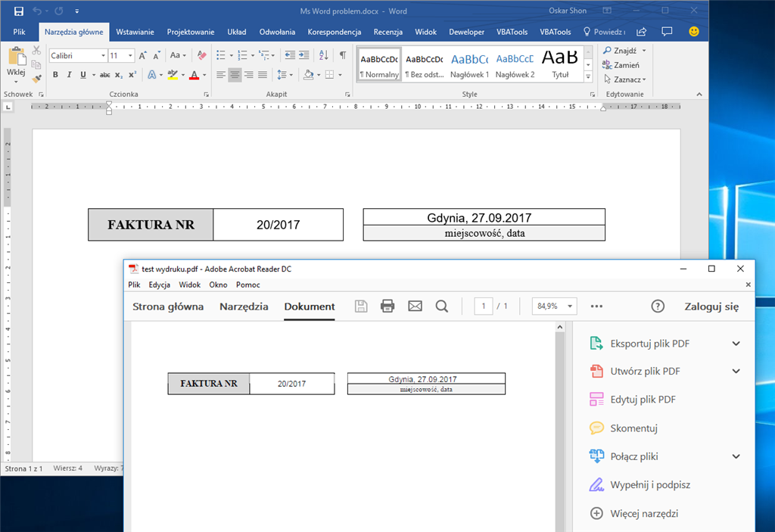Screen dimensions: 775x532
Task: Justify the text
Action: coord(263,75)
